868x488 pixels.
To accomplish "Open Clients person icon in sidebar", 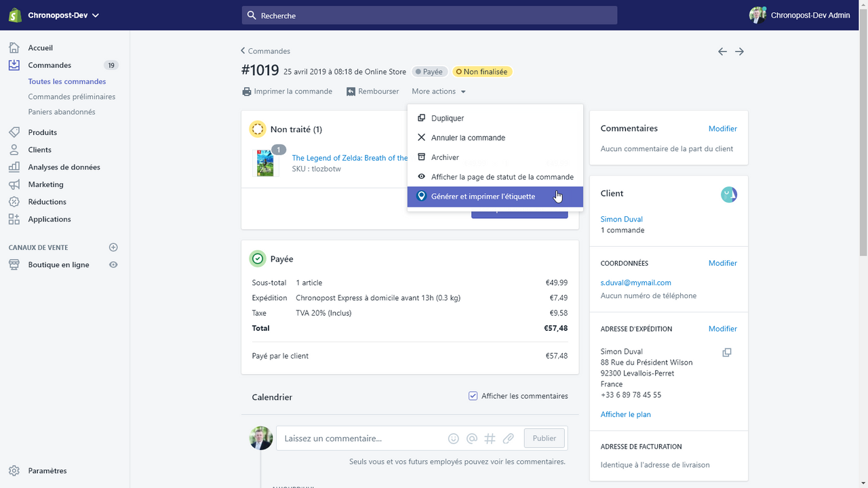I will 14,150.
